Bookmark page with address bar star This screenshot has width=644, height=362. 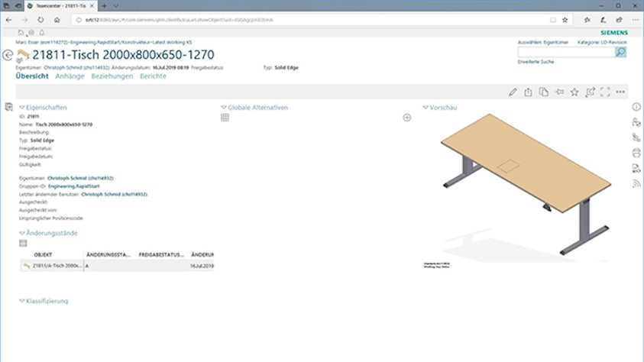[565, 20]
